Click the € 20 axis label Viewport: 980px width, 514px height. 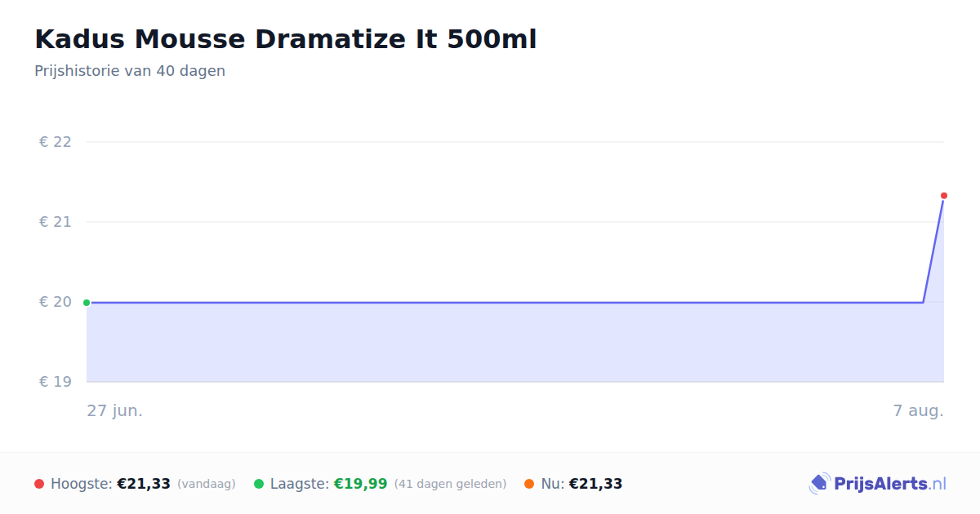[56, 302]
